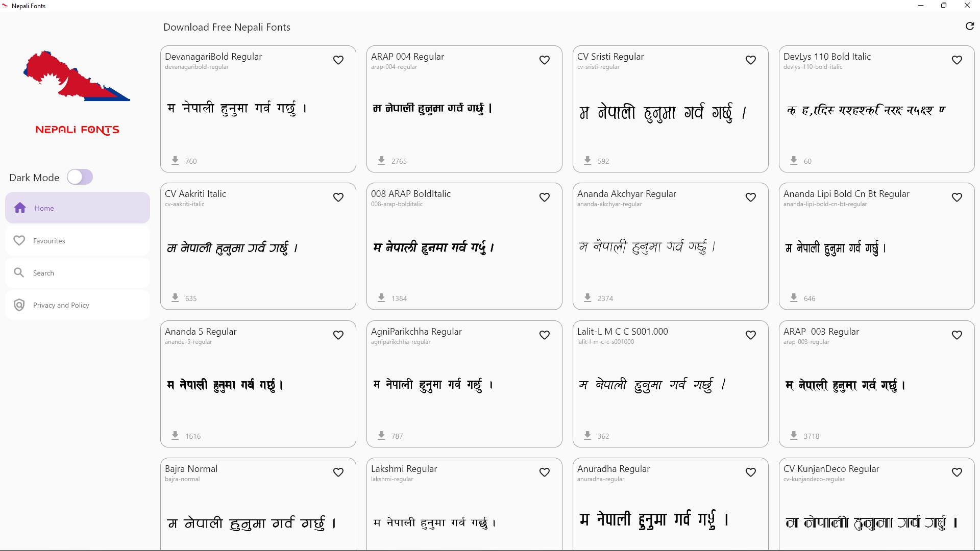Screen dimensions: 980x551
Task: Click download icon for CV Aakriti Italic
Action: click(x=175, y=297)
